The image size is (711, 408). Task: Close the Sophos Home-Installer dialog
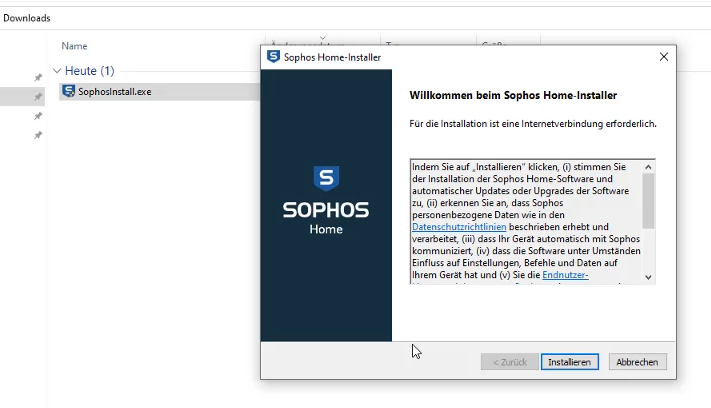[663, 57]
